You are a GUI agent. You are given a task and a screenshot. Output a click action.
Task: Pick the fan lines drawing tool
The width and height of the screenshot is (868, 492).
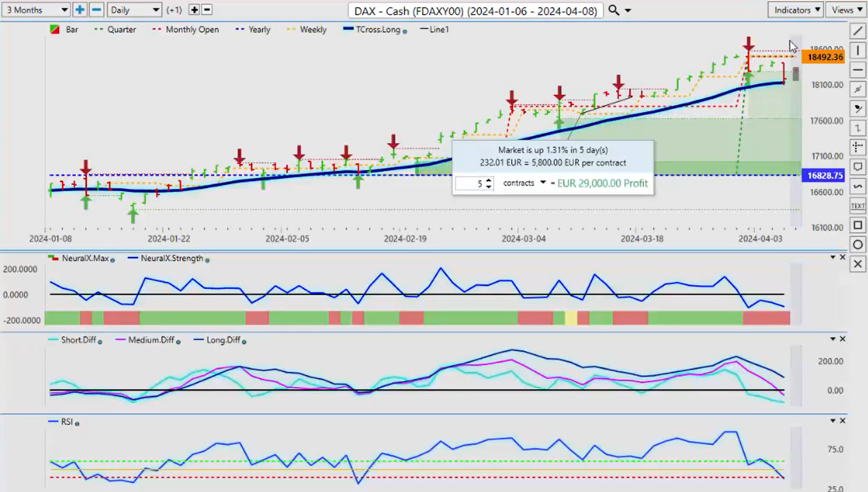858,109
